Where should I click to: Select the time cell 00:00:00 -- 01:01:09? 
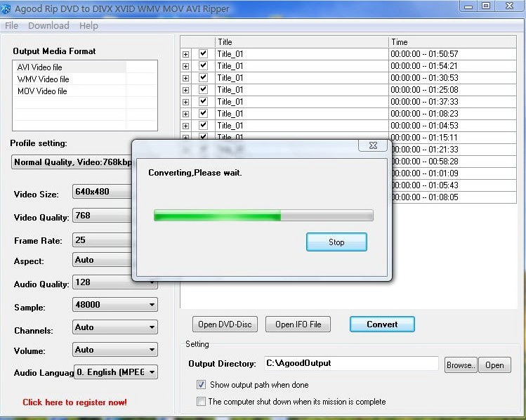[454, 173]
